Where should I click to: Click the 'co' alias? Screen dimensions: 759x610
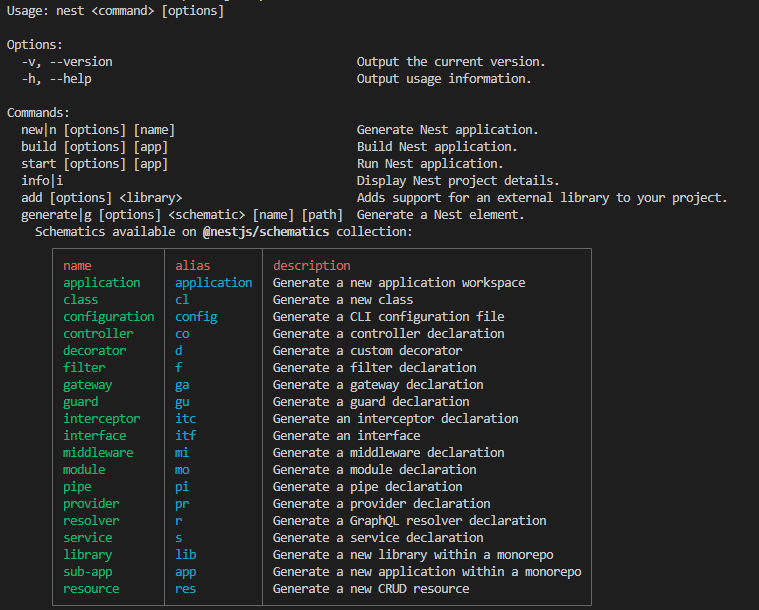click(182, 334)
